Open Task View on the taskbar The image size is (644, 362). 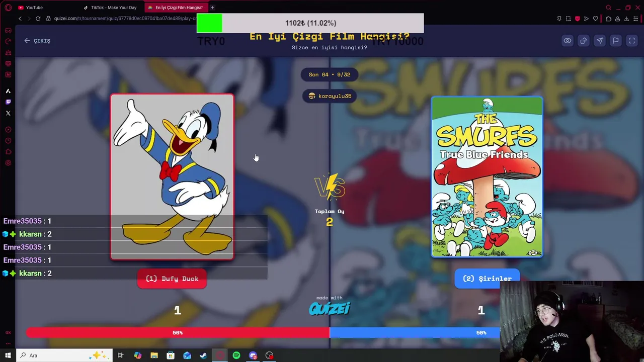point(121,355)
